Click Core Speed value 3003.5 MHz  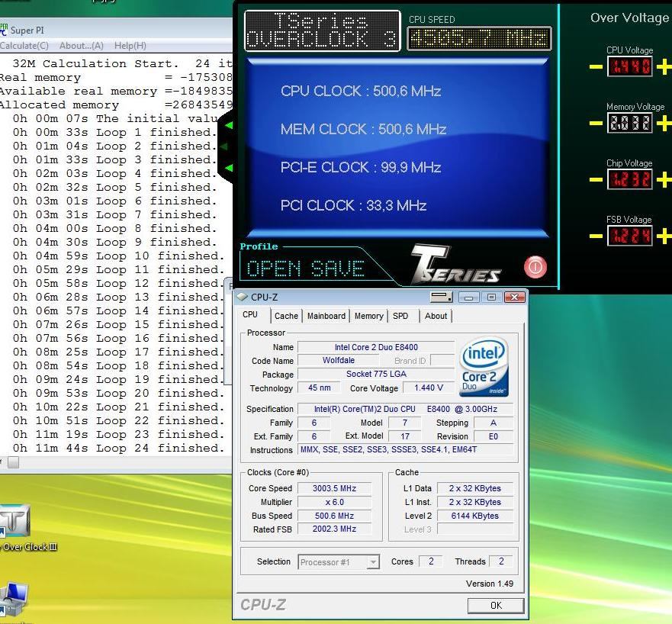[x=334, y=488]
